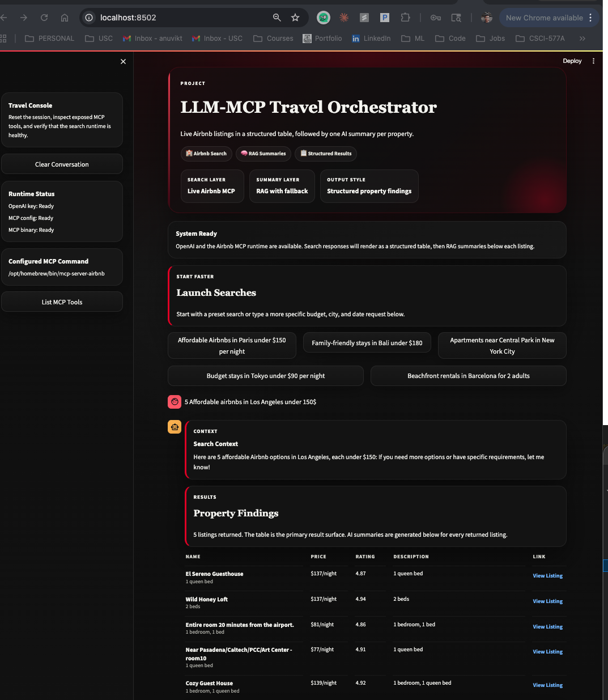Viewport: 608px width, 700px height.
Task: Open the red starburst extension
Action: pyautogui.click(x=344, y=18)
